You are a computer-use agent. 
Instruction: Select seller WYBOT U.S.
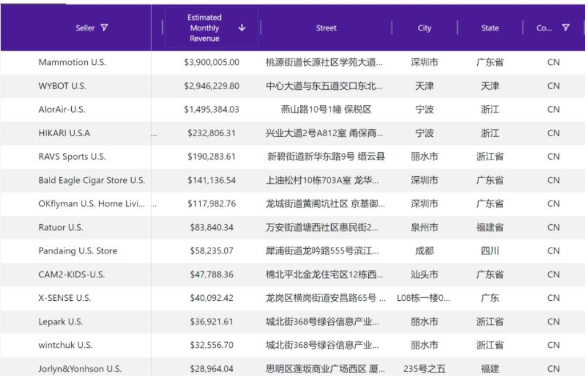tap(63, 86)
